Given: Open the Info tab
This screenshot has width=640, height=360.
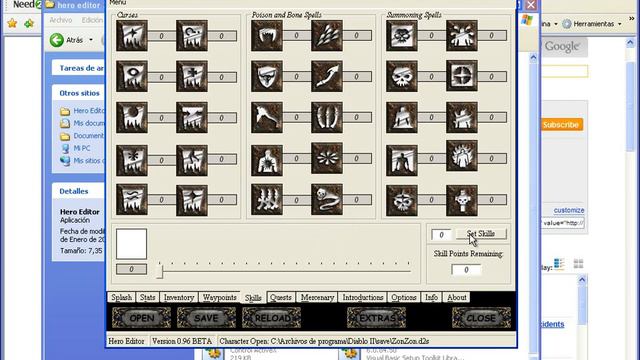Looking at the screenshot, I should pos(431,297).
